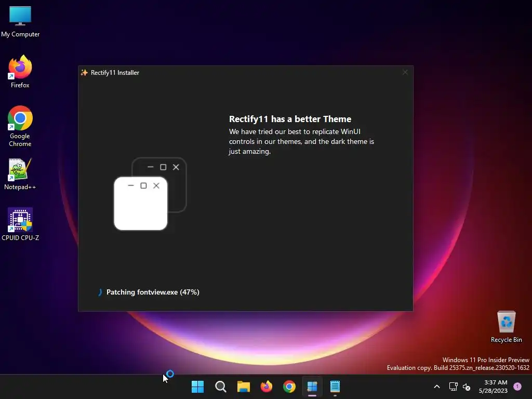Click the white window illustration
532x399 pixels.
tap(140, 203)
